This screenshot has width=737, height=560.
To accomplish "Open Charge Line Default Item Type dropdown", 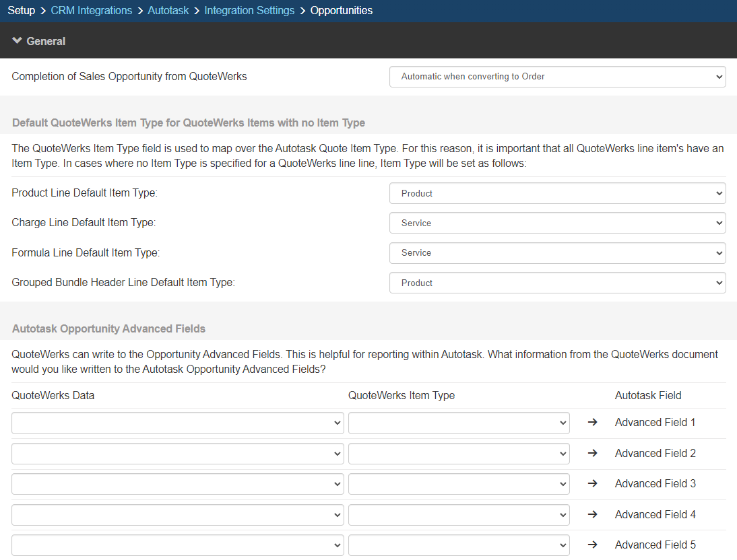I will pos(557,223).
